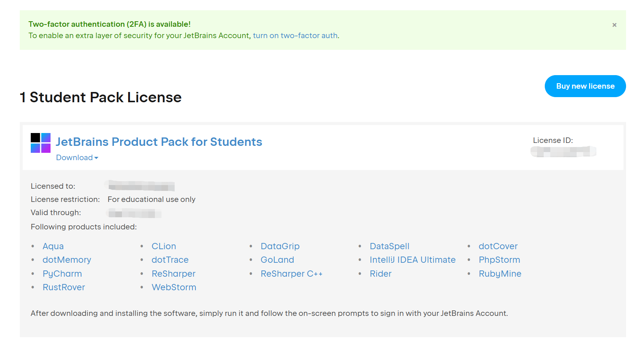Click the JetBrains colorful squares logo icon
The image size is (644, 343).
(41, 143)
